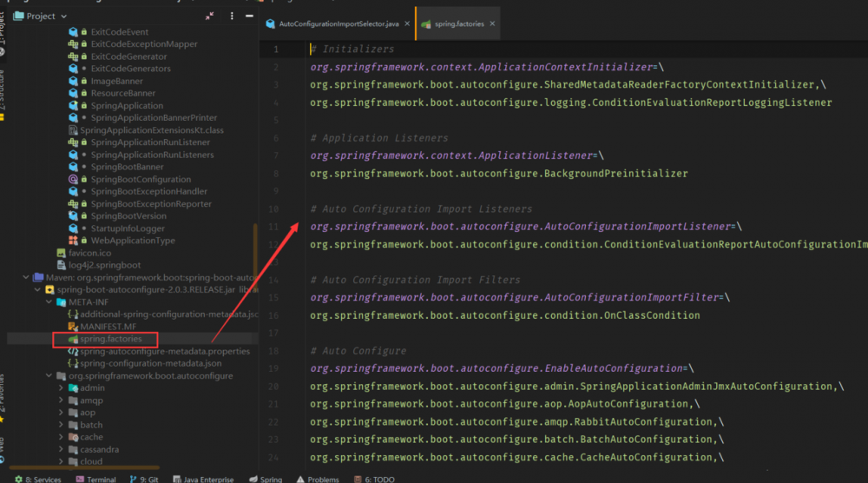The image size is (868, 483).
Task: Open the Java Enterprise tool window
Action: [x=202, y=479]
